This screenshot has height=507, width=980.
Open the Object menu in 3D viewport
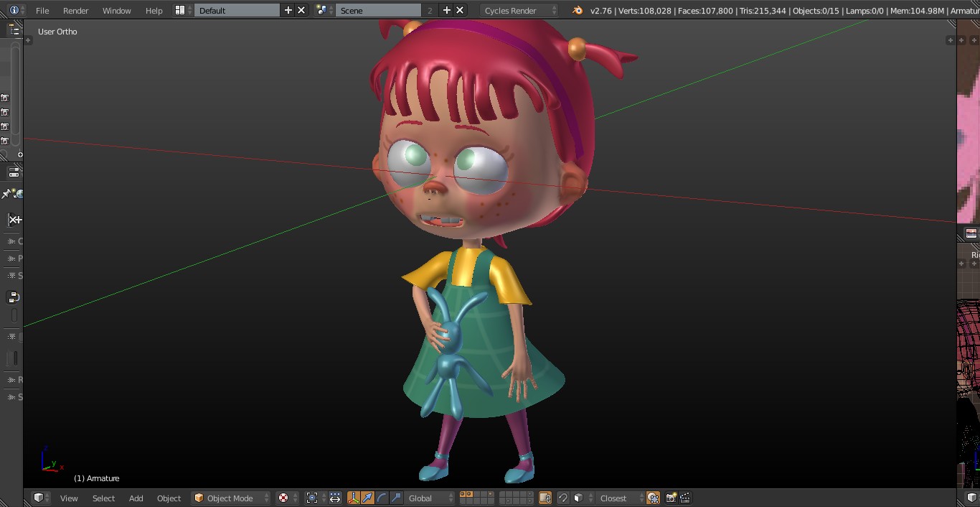169,498
